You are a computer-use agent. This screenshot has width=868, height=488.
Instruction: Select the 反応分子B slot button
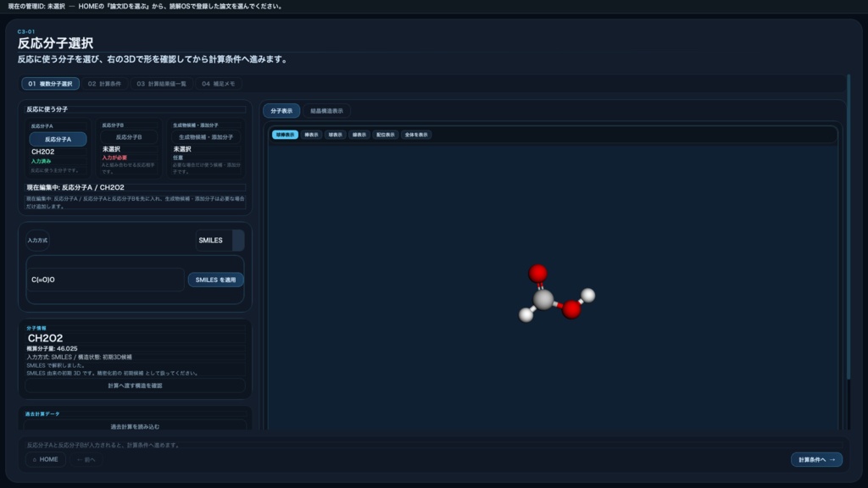pos(129,136)
